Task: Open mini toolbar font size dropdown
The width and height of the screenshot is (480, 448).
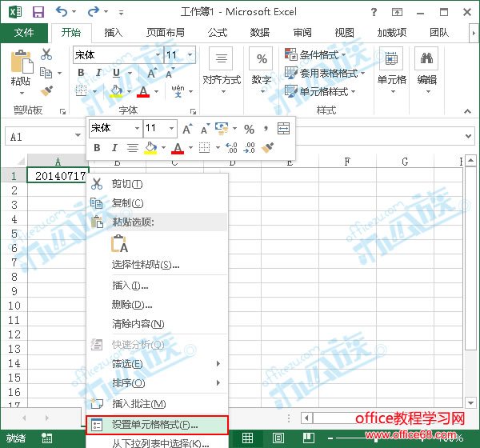Action: pyautogui.click(x=172, y=128)
